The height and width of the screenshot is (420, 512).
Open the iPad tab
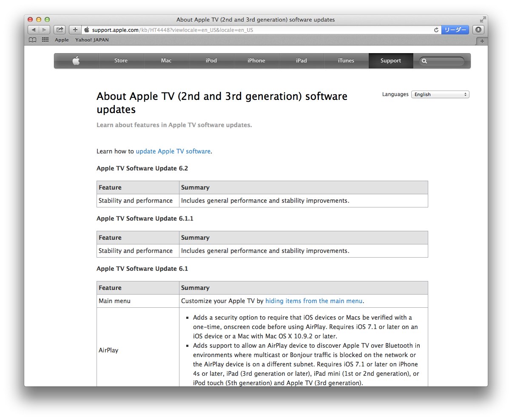[x=302, y=61]
